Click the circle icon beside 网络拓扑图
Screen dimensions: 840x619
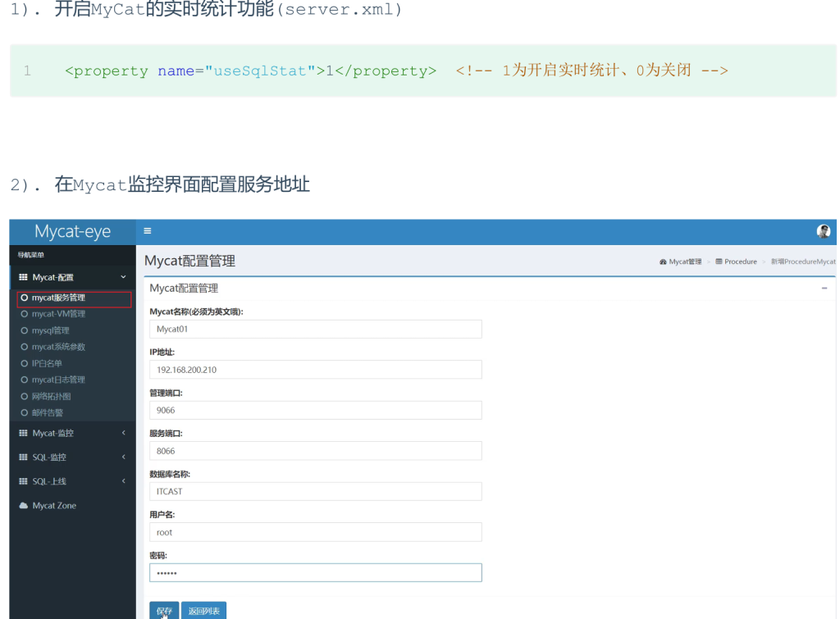pos(25,396)
